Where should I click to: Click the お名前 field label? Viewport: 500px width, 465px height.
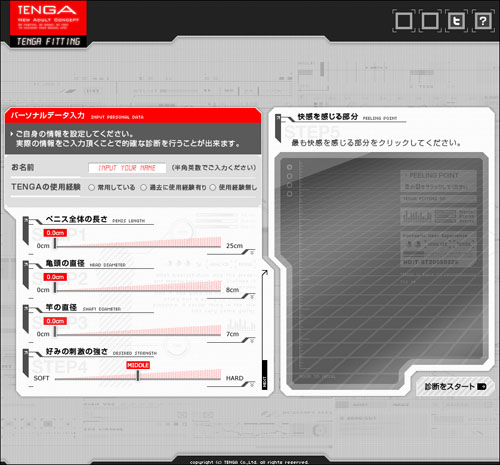click(x=23, y=167)
